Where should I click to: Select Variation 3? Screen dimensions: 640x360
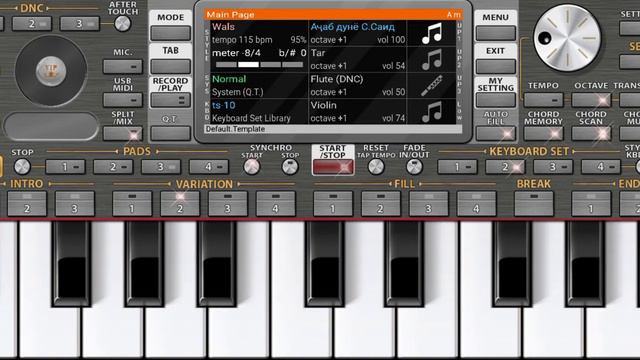[x=227, y=203]
